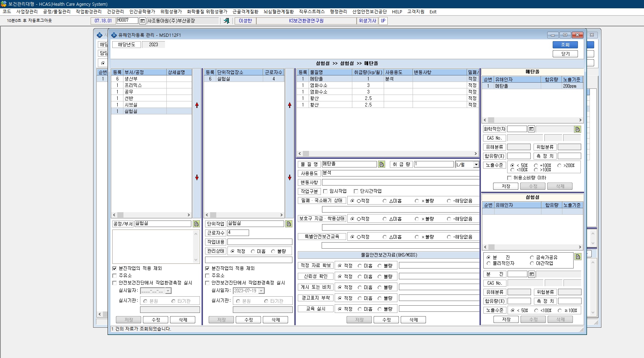Screen dimensions: 644x358
Task: Click the lookup icon next to 단위작업 field
Action: 289,224
